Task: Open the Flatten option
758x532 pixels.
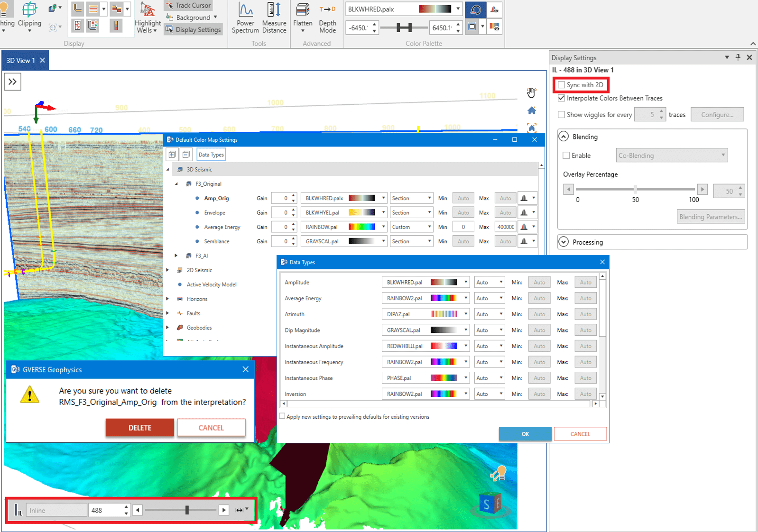Action: 303,18
